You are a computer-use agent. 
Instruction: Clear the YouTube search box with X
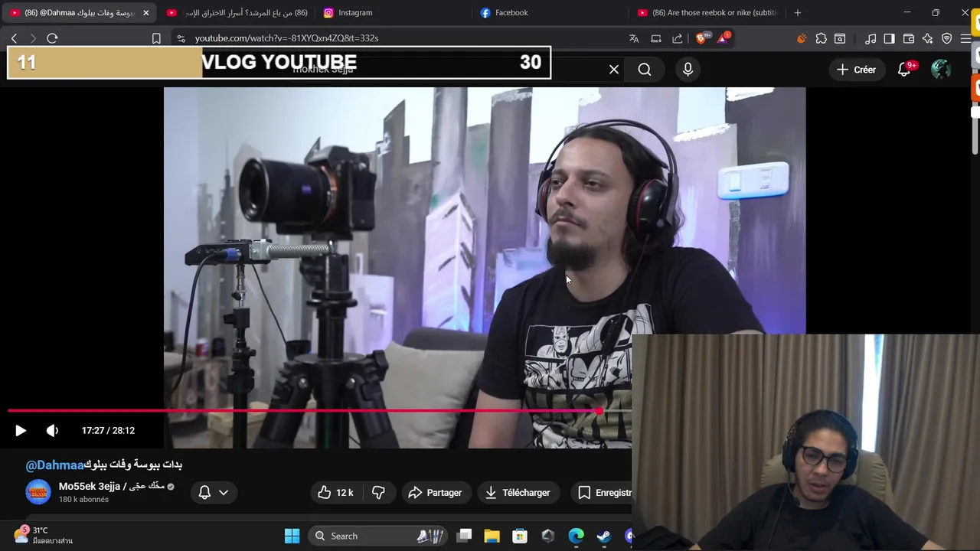614,70
